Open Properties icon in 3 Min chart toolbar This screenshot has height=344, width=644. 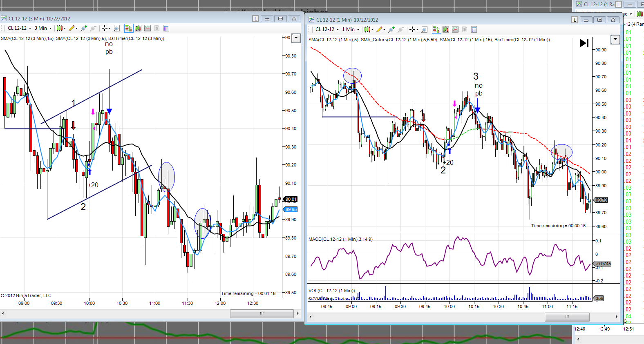point(166,28)
